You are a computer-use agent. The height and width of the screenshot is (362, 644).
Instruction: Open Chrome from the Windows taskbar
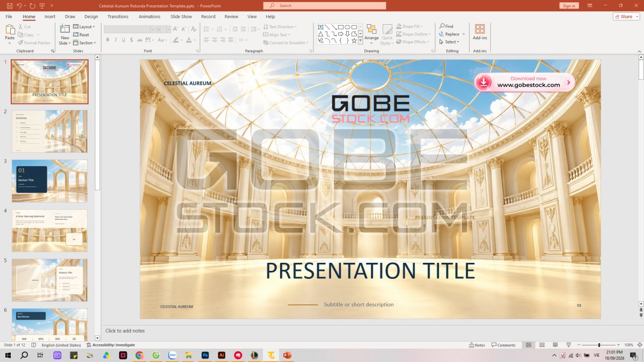pyautogui.click(x=139, y=355)
